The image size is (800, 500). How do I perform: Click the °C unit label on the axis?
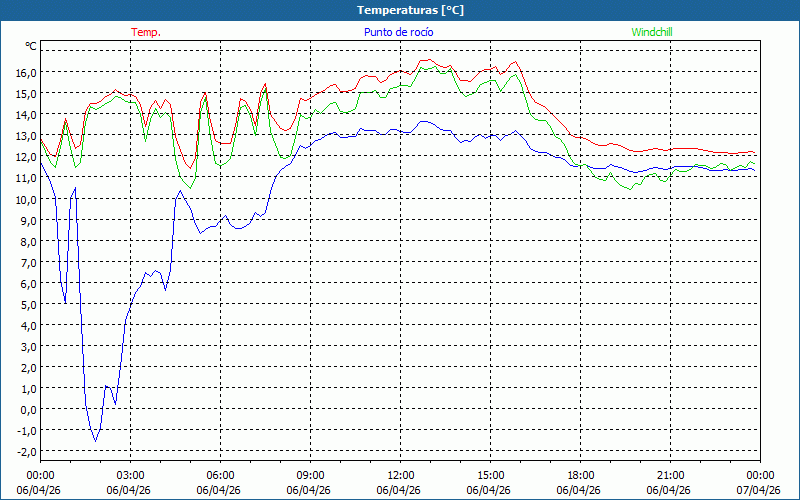30,46
